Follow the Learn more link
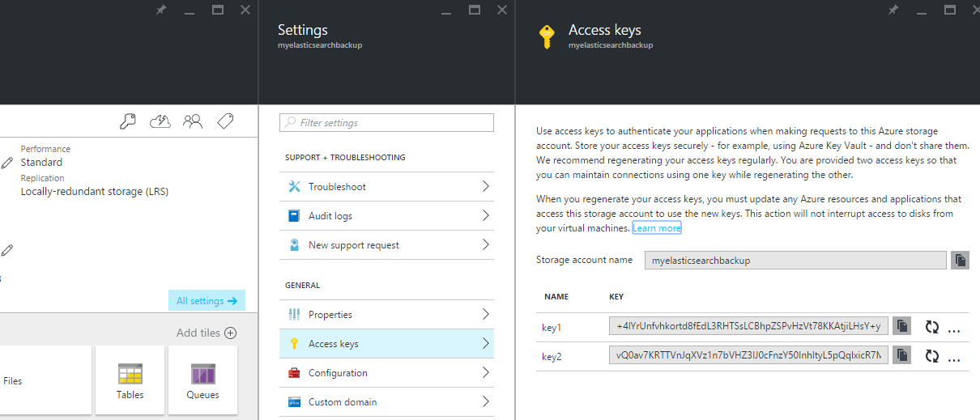This screenshot has height=420, width=980. tap(657, 228)
